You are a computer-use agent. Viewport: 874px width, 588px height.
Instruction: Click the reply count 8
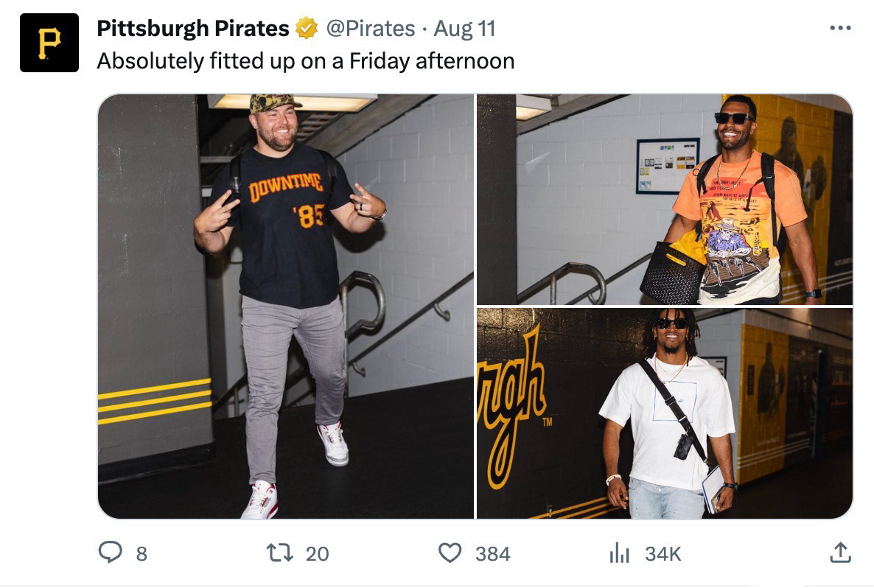[x=141, y=553]
